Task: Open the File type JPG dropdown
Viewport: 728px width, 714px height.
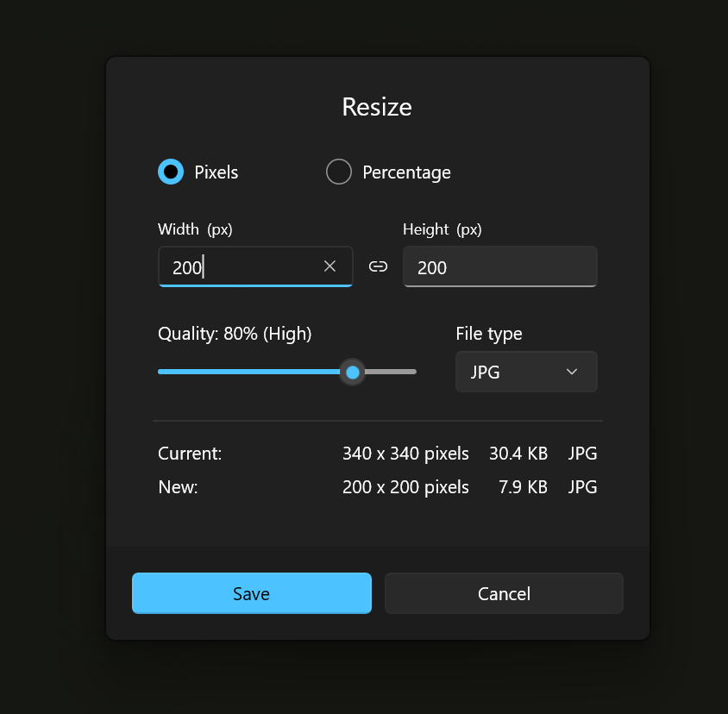Action: coord(526,372)
